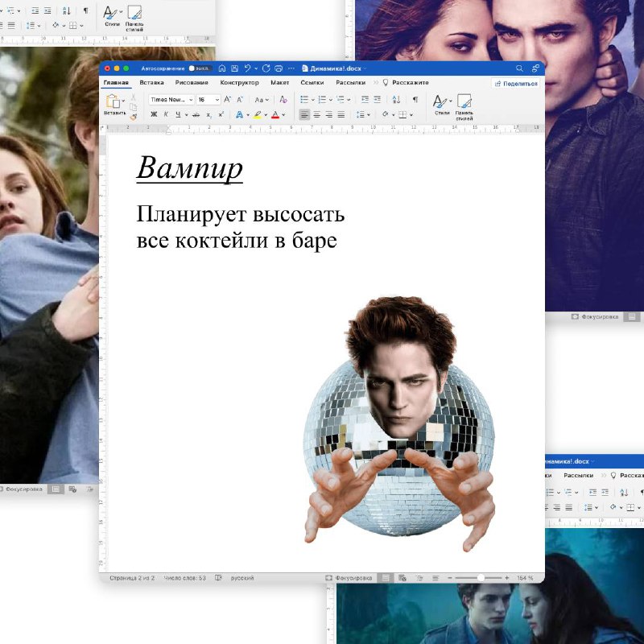644x644 pixels.
Task: Switch to the Вставка tab
Action: pyautogui.click(x=151, y=83)
